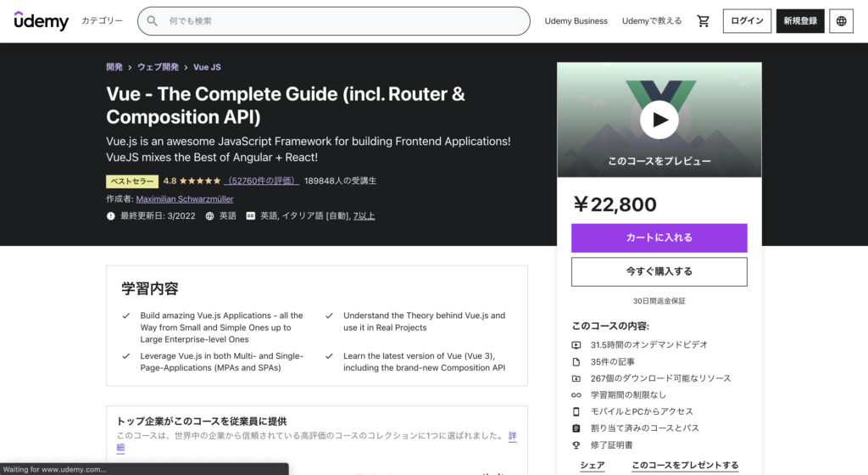The width and height of the screenshot is (868, 475).
Task: Click the assignment clipboard icon
Action: tap(576, 428)
